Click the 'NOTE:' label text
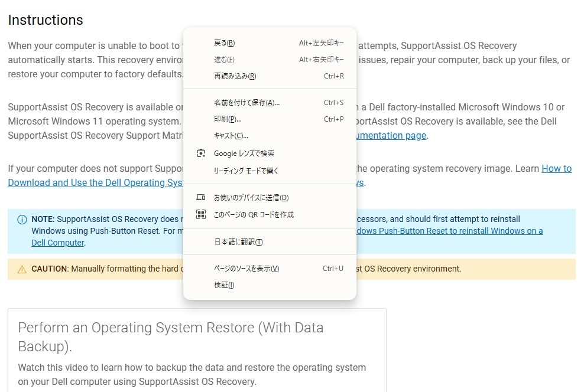The height and width of the screenshot is (392, 584). click(x=43, y=219)
